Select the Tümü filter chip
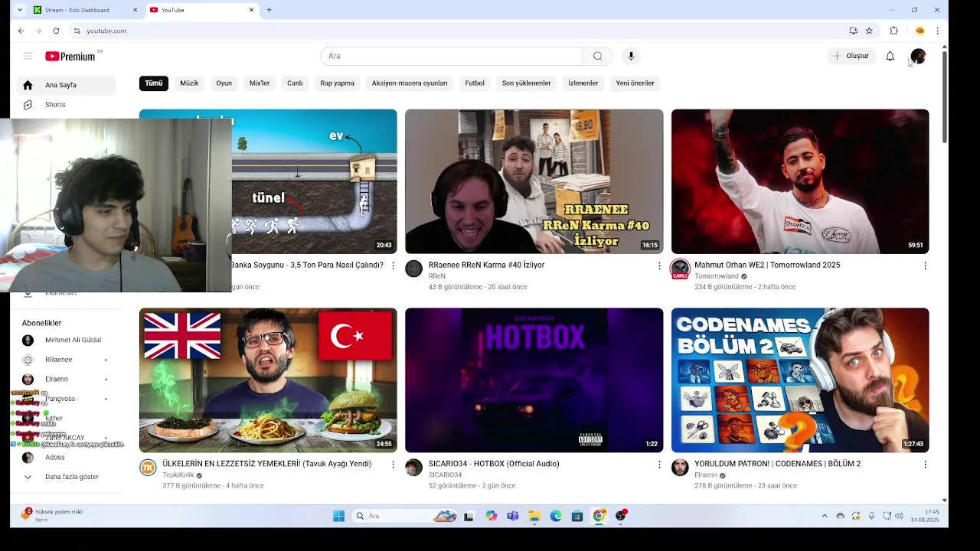Viewport: 980px width, 551px height. (x=154, y=83)
